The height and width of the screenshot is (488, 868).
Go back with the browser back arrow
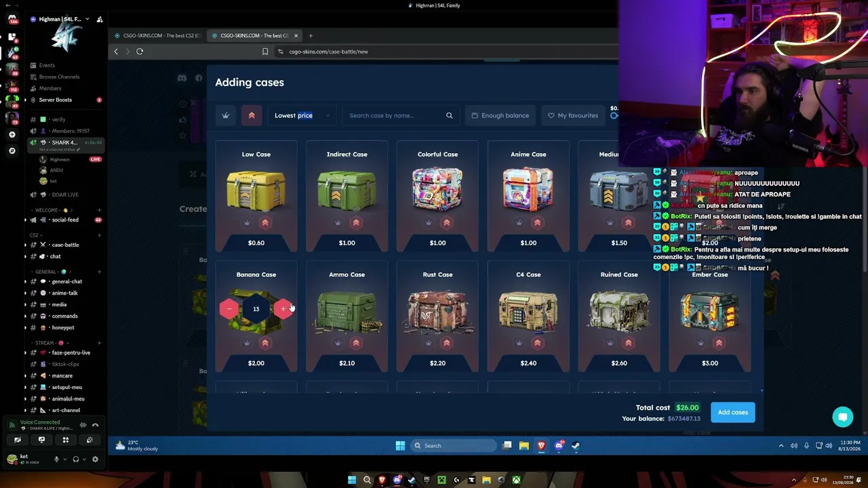(x=116, y=52)
